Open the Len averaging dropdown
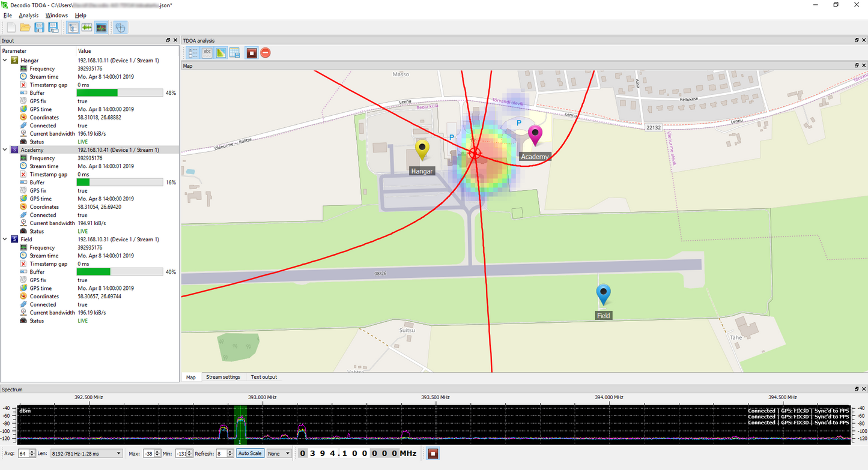The width and height of the screenshot is (868, 470). [x=86, y=453]
